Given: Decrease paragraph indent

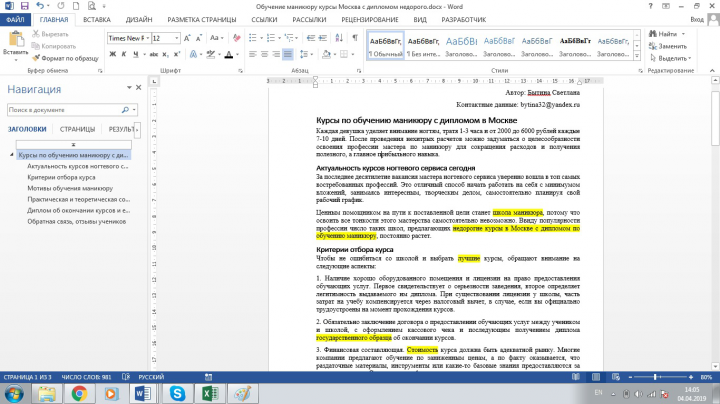Looking at the screenshot, I should (311, 38).
